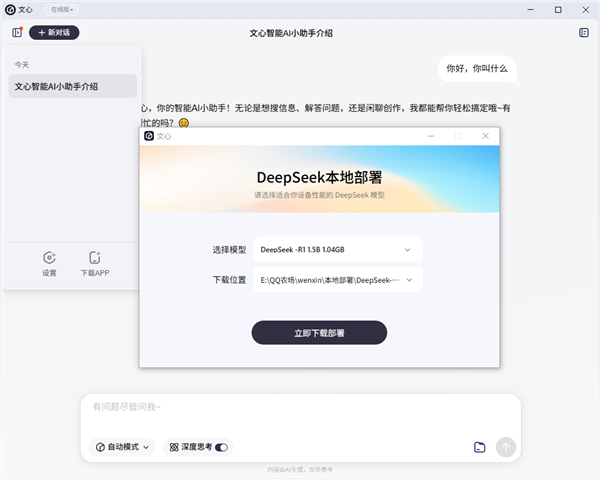
Task: Click the 文心 logo in dialog title bar
Action: click(149, 136)
